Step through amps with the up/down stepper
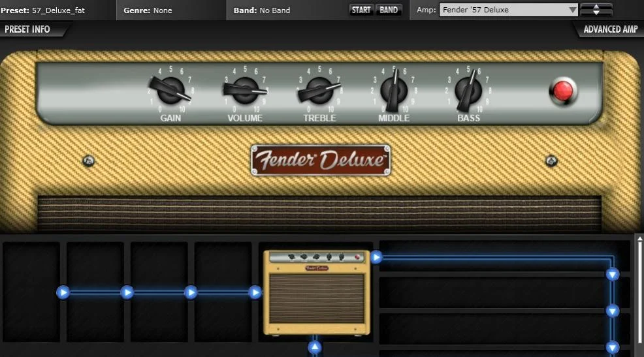 (x=597, y=10)
